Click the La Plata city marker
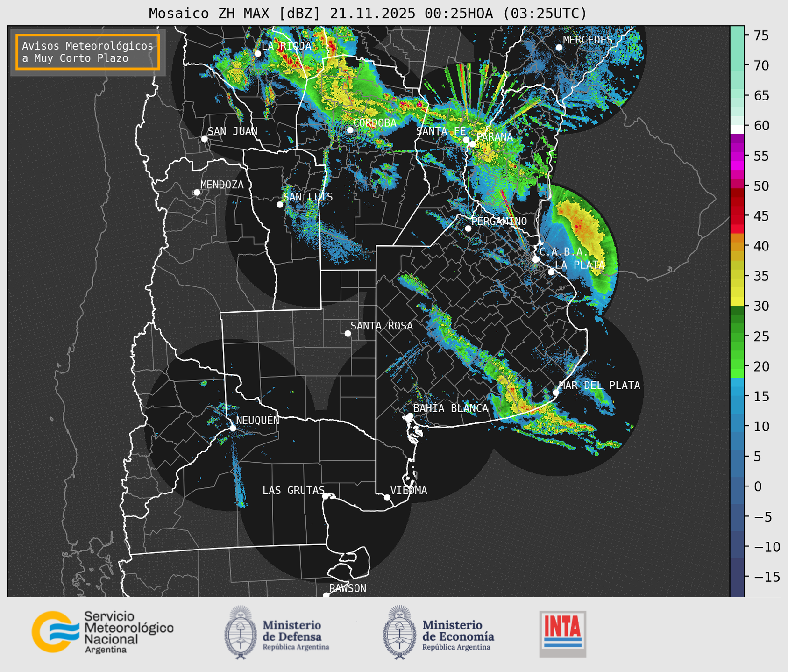The width and height of the screenshot is (788, 672). click(x=551, y=272)
